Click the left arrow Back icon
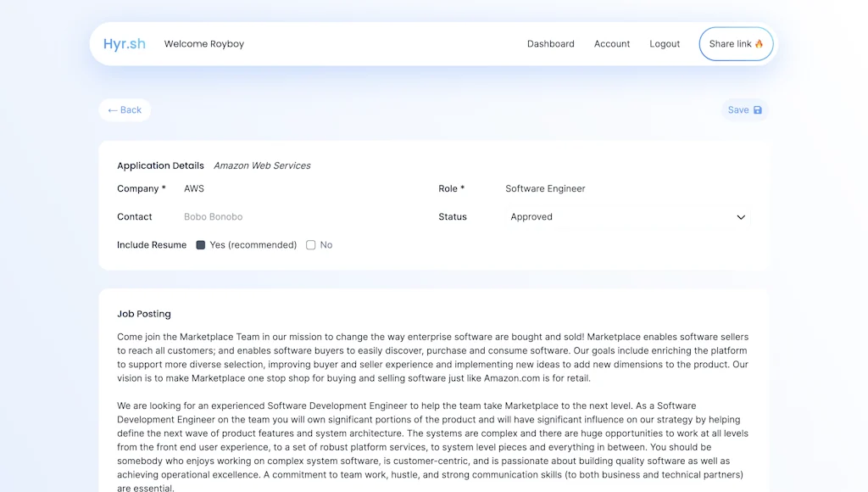Screen dimensions: 868x492 113,110
